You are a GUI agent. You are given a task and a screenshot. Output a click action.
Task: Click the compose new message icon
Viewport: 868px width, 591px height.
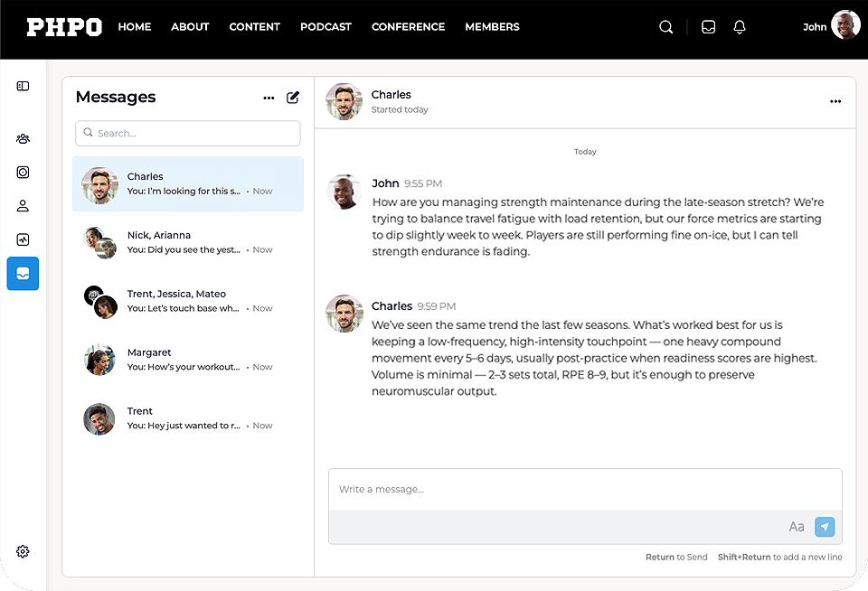[x=293, y=98]
